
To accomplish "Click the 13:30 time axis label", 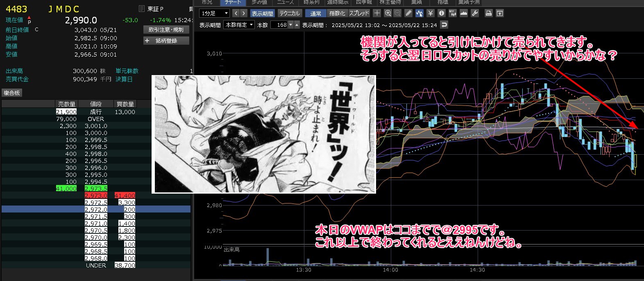I will pyautogui.click(x=304, y=270).
